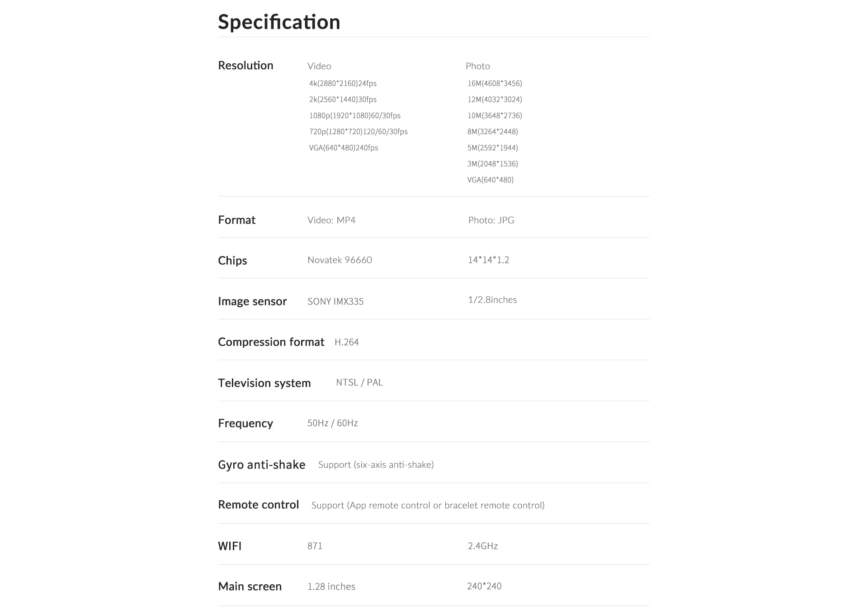
Task: Click the SONY IMX335 sensor value
Action: pos(335,302)
